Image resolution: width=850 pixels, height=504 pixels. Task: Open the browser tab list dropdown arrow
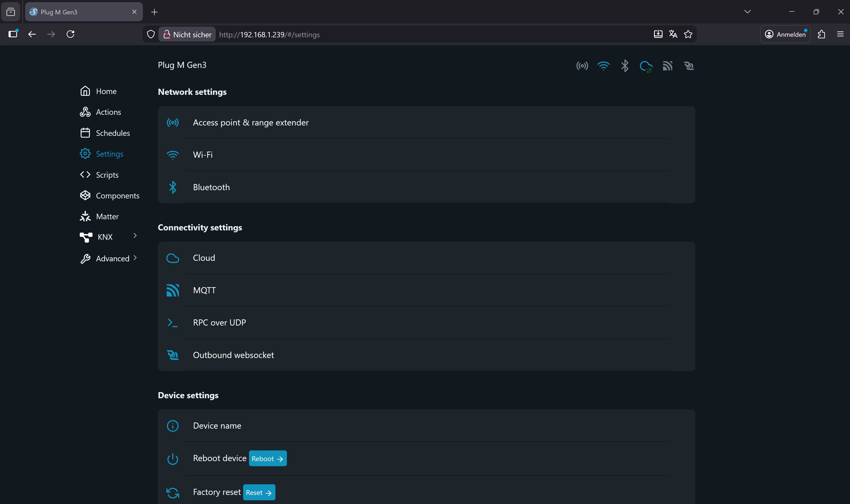pos(747,11)
